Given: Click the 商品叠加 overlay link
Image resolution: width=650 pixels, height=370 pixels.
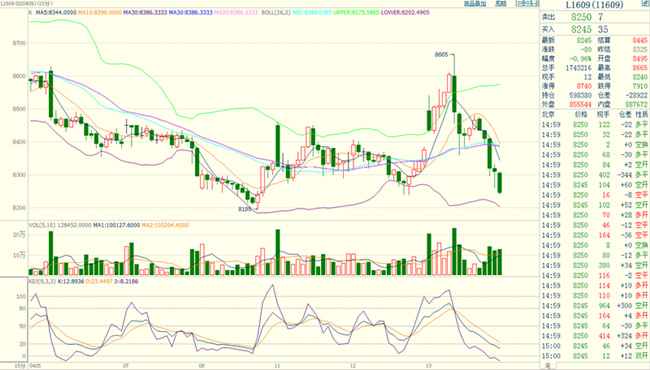Looking at the screenshot, I should (475, 4).
